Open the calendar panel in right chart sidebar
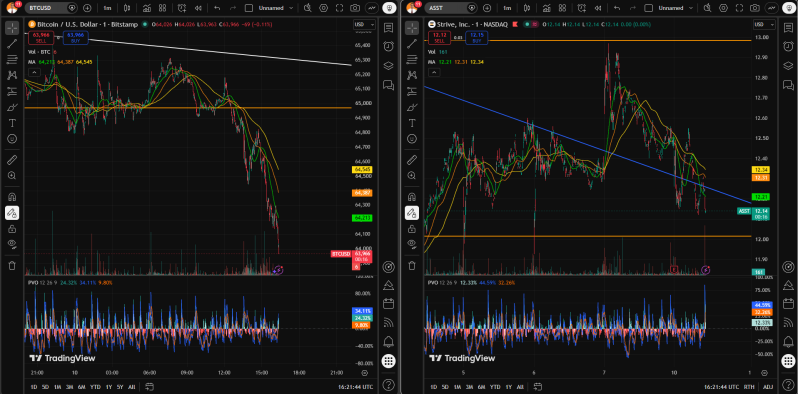Viewport: 798px width, 394px height. [788, 304]
